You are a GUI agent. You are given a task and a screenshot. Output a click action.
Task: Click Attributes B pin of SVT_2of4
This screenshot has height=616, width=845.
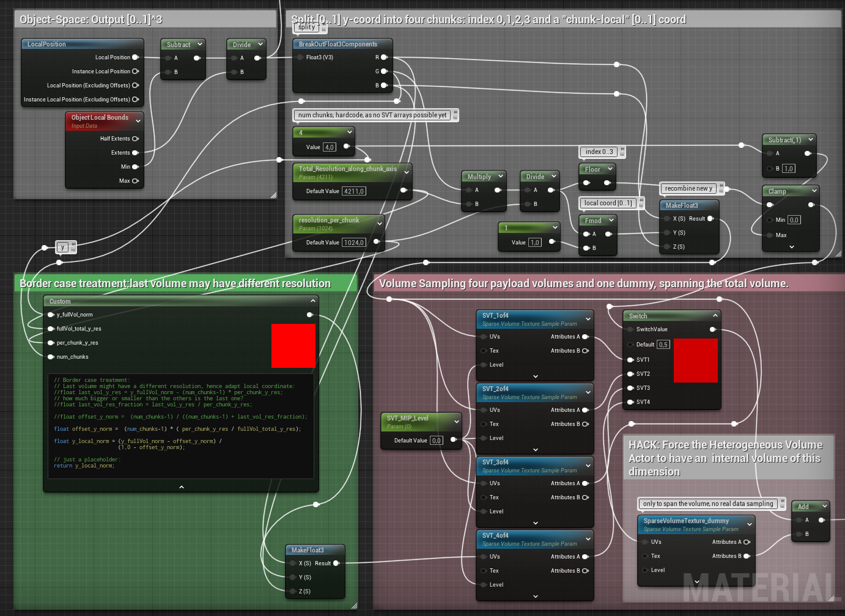click(585, 424)
